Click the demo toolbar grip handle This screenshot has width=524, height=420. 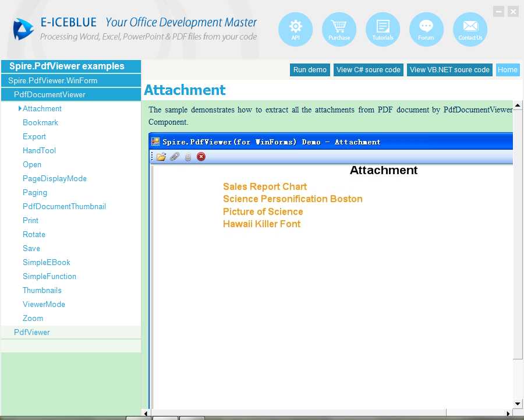point(152,157)
